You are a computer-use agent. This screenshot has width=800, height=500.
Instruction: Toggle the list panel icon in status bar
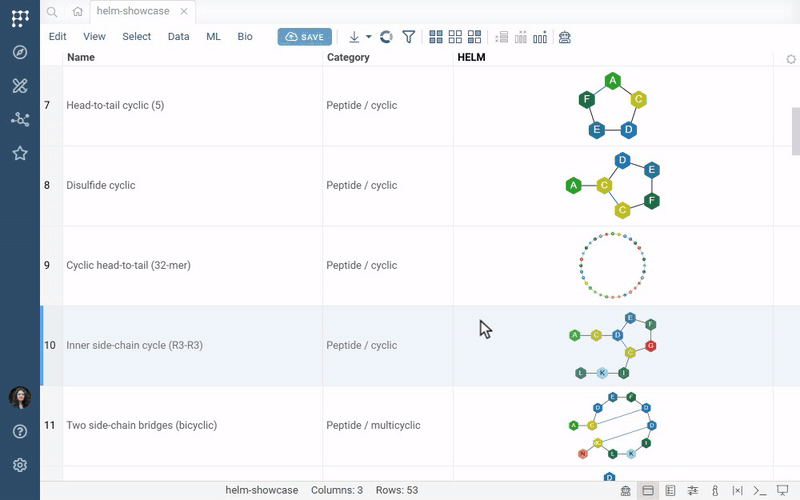(x=670, y=491)
